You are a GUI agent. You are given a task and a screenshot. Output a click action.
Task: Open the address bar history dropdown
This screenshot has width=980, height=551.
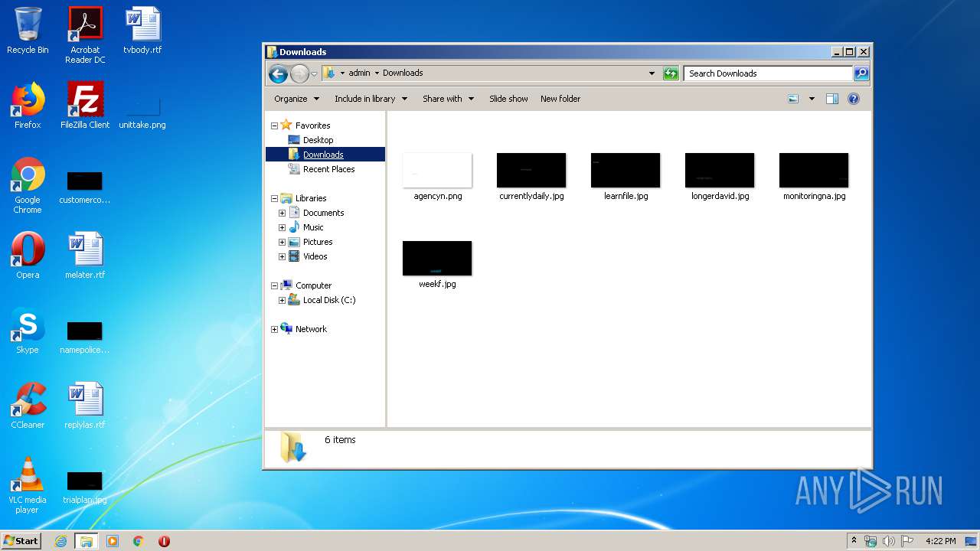(x=652, y=73)
